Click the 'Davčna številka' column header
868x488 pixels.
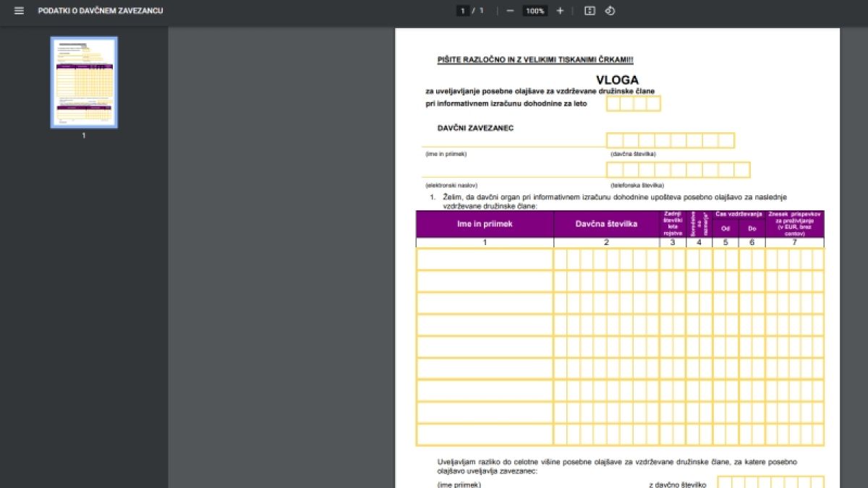click(x=607, y=224)
